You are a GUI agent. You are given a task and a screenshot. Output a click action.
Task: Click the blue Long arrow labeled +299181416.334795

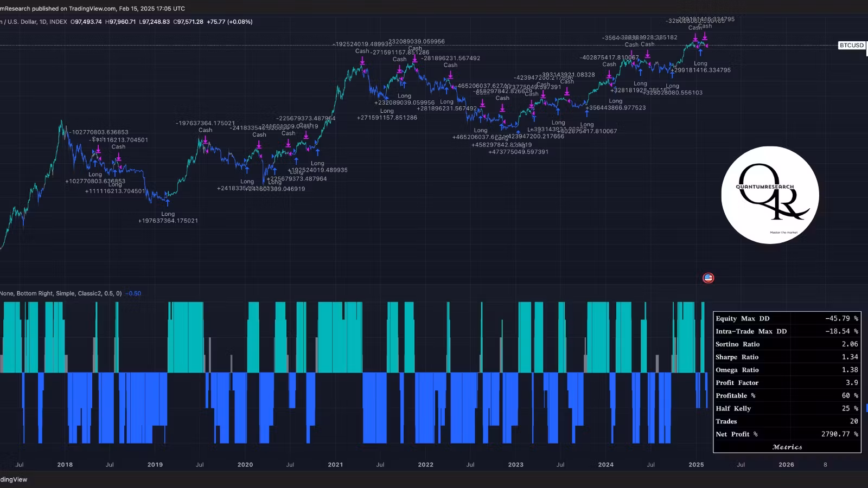pos(700,52)
